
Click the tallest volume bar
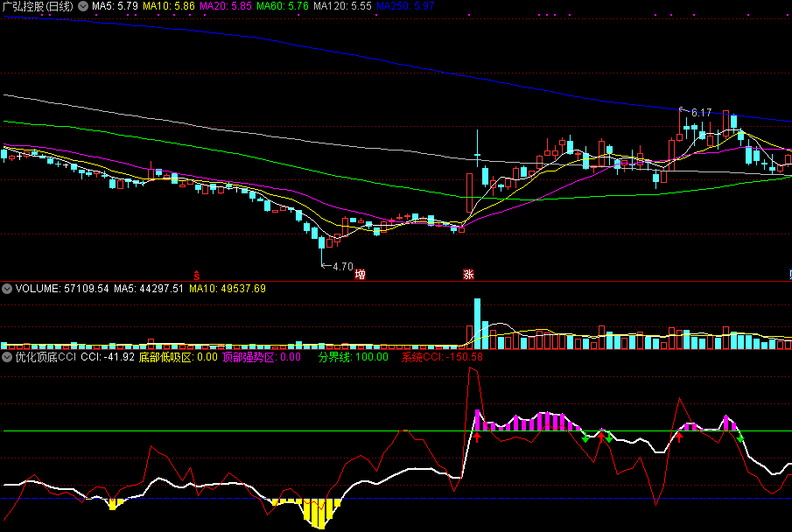(x=477, y=324)
